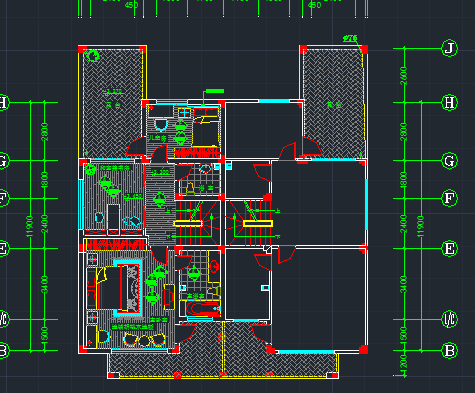Select the yellow toilet in the upper bathroom
The width and height of the screenshot is (475, 393).
click(x=190, y=189)
